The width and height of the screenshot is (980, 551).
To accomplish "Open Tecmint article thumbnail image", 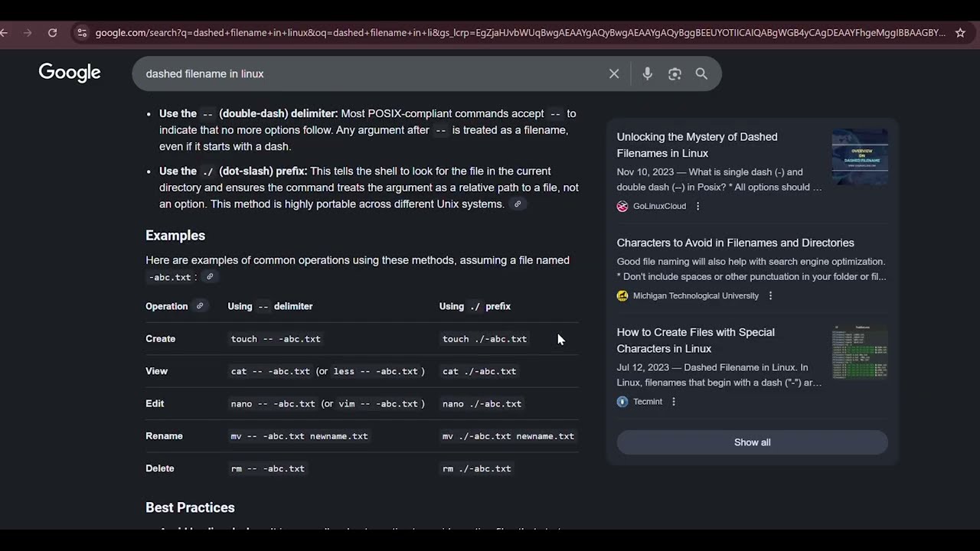I will tap(860, 352).
